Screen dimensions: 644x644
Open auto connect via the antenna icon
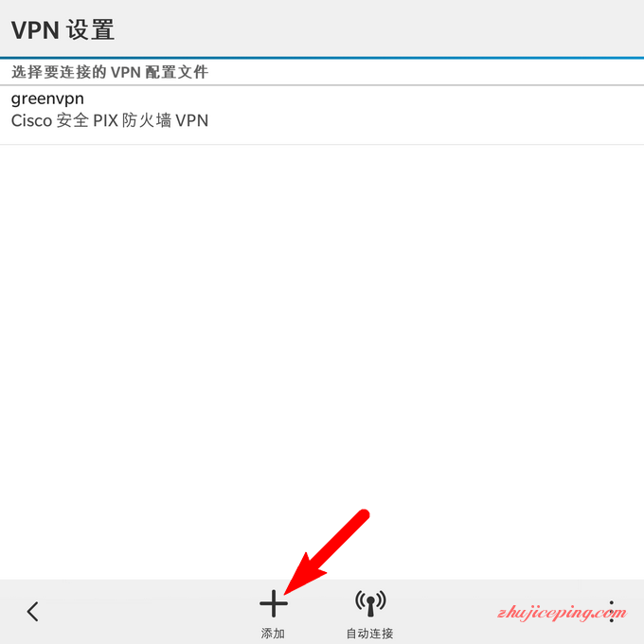click(x=370, y=603)
